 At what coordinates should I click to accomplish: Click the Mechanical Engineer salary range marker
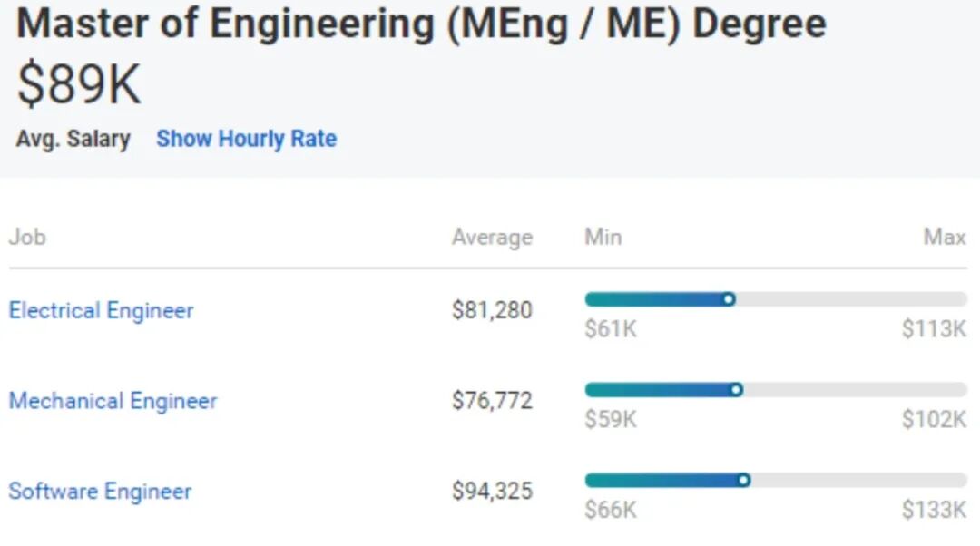[x=736, y=390]
